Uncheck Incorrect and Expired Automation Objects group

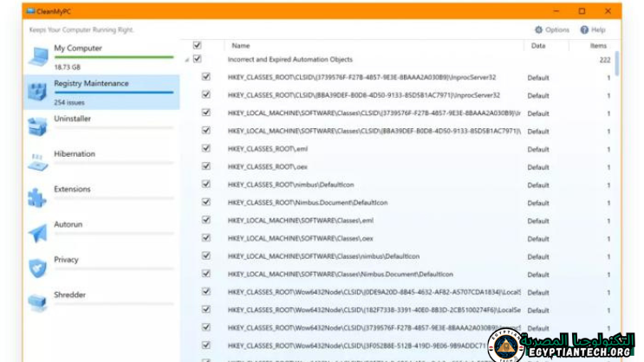197,59
